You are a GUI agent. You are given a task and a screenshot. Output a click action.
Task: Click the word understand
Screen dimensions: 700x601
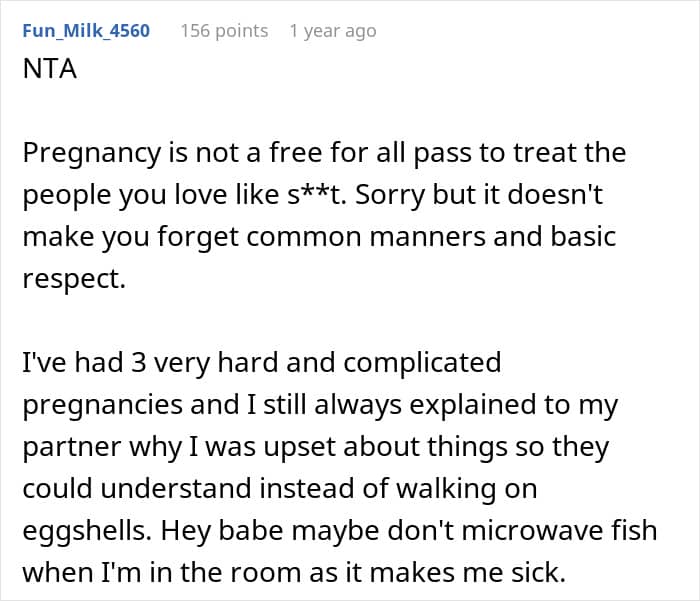(x=176, y=488)
